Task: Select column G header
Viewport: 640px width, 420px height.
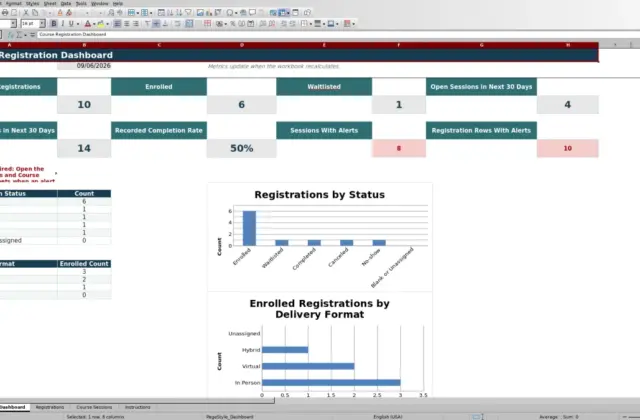Action: 481,45
